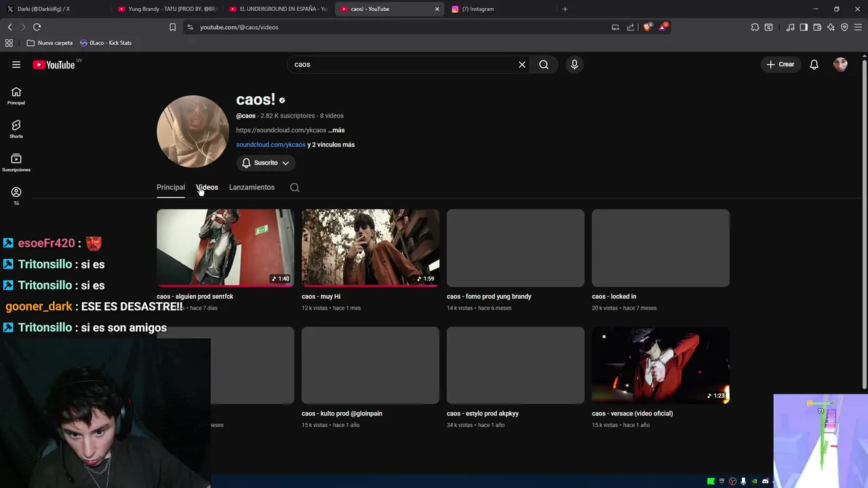Open Discord from the system tray
This screenshot has height=488, width=868.
pos(766,481)
